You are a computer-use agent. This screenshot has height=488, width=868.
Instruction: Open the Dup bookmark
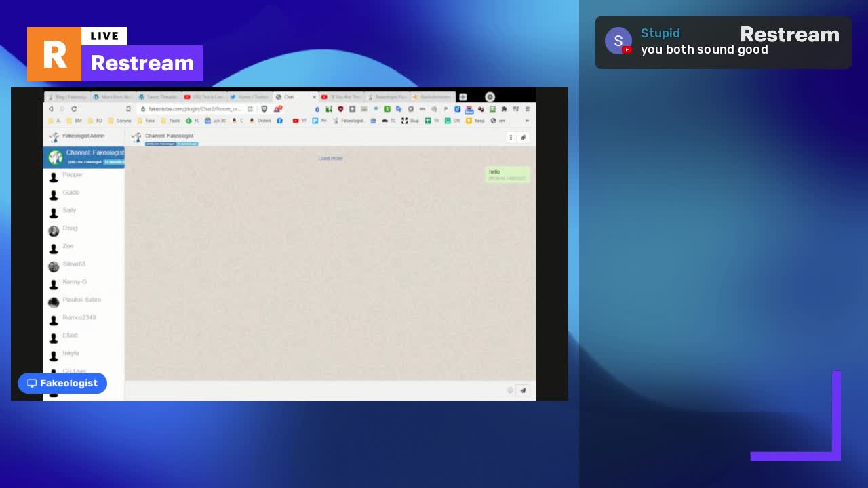410,121
